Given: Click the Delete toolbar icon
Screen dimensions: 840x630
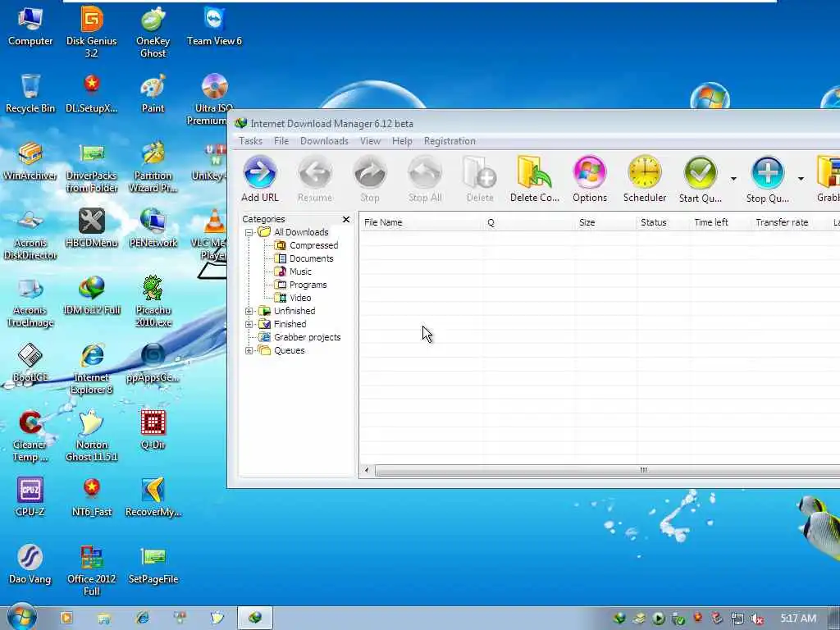Looking at the screenshot, I should coord(480,179).
